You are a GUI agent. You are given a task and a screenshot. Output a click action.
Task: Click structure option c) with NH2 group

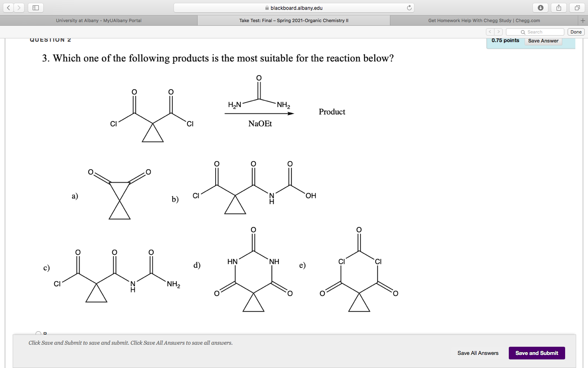tap(117, 276)
